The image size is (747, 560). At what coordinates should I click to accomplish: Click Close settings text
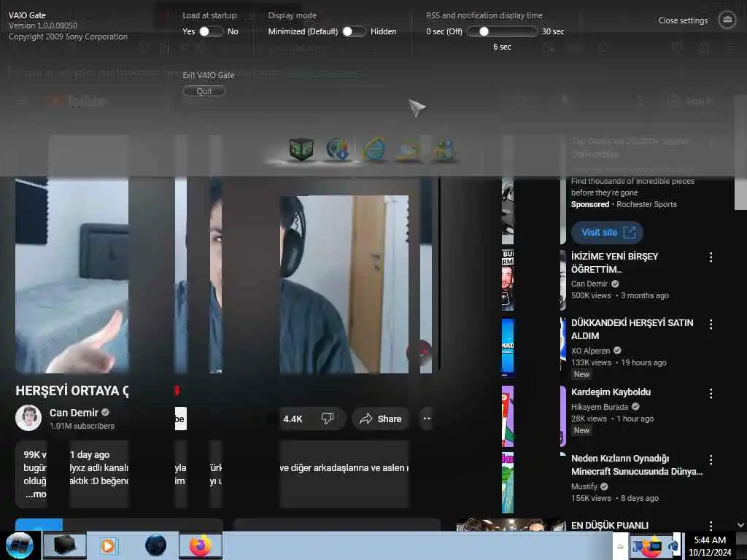point(683,20)
